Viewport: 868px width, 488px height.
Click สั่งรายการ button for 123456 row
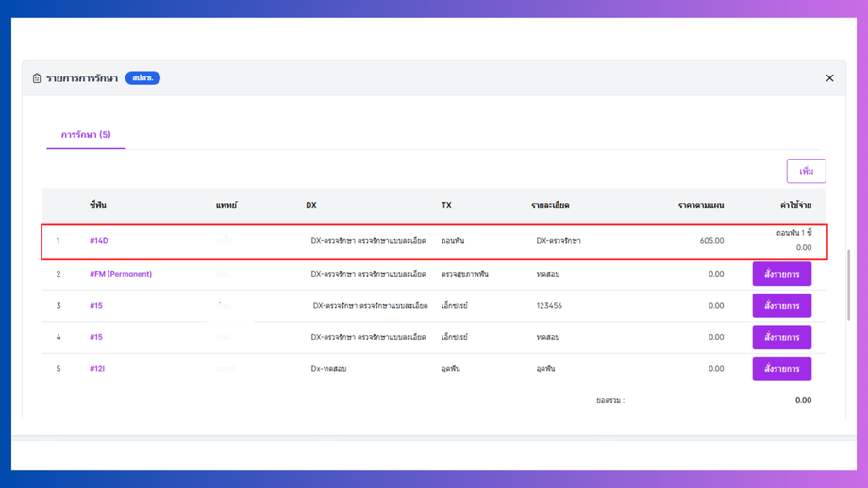click(x=781, y=305)
